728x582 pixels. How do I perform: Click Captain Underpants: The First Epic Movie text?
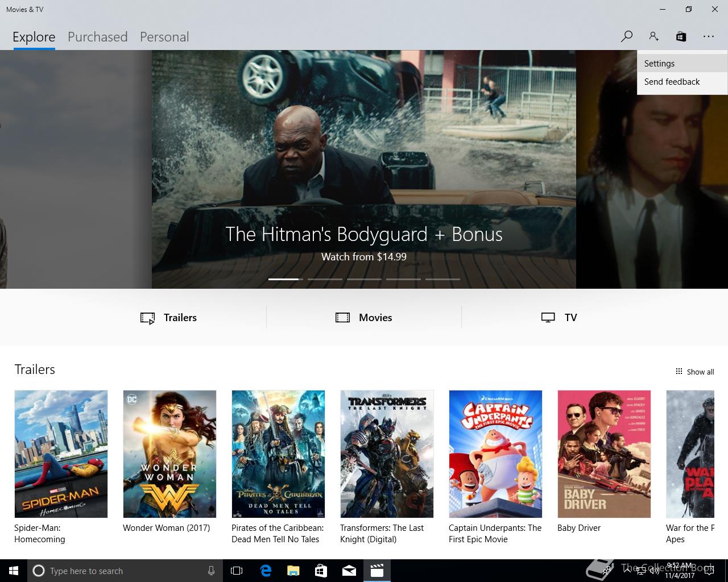coord(495,534)
